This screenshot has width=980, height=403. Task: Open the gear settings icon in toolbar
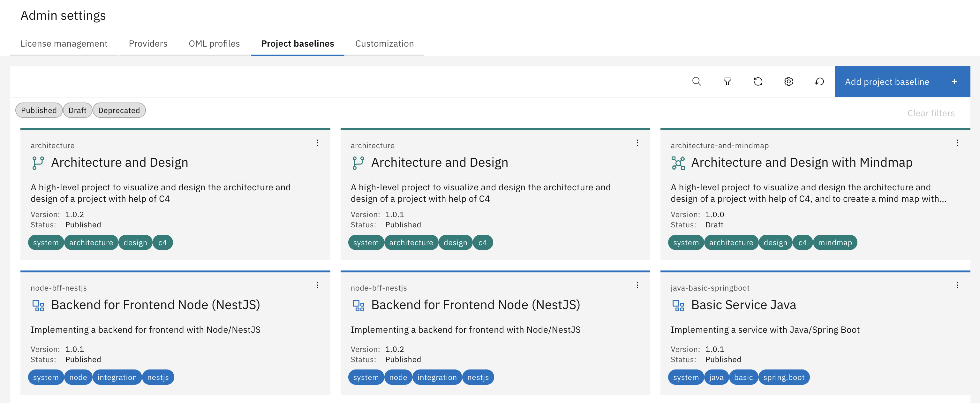click(x=789, y=81)
